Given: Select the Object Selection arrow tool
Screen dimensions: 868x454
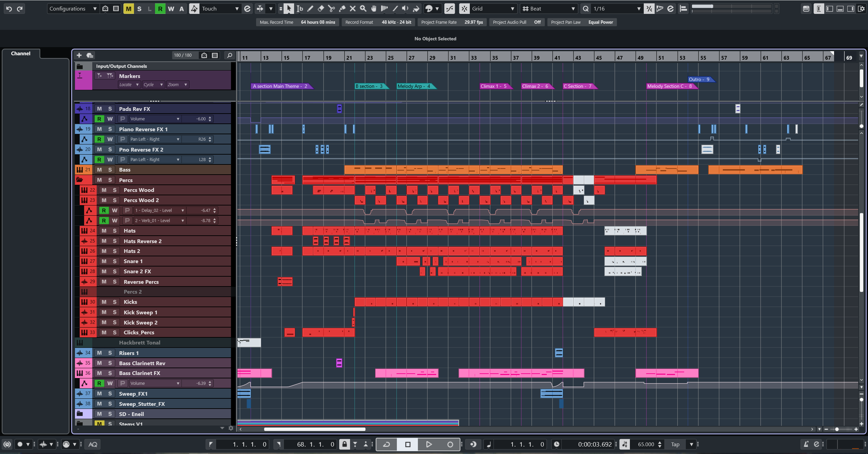Looking at the screenshot, I should click(x=288, y=9).
